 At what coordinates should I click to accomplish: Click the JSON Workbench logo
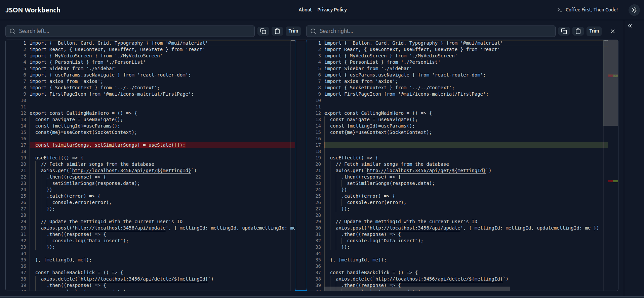click(33, 10)
